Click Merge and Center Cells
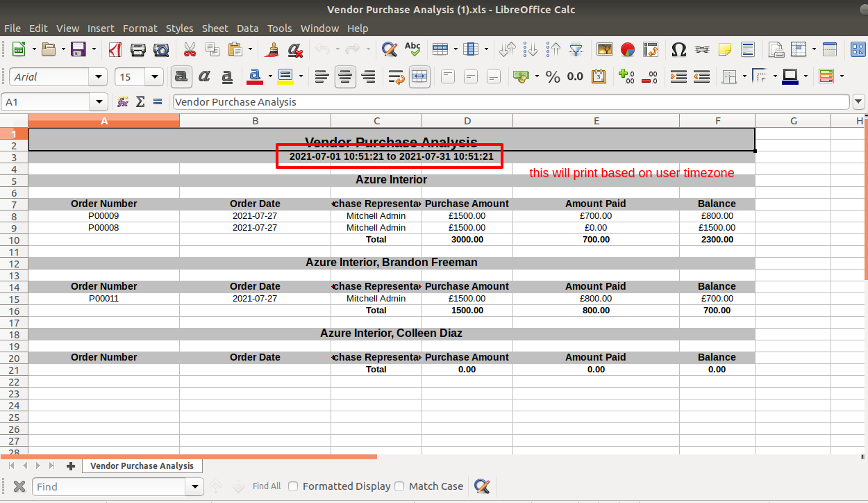 click(419, 76)
